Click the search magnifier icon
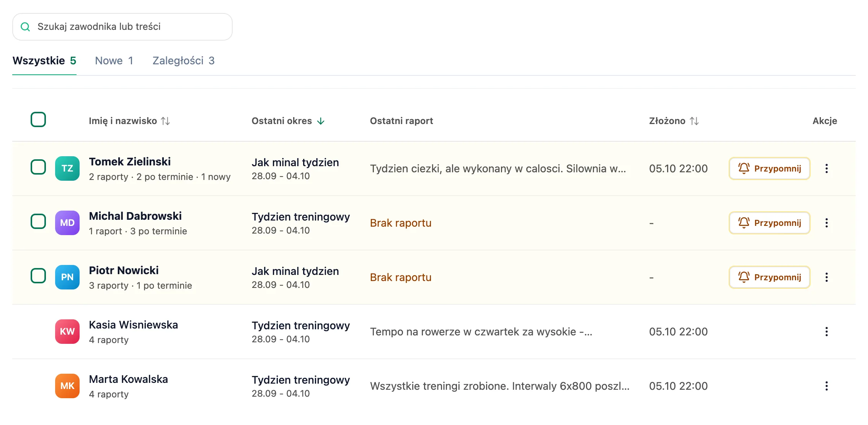Viewport: 868px width, 425px height. click(25, 27)
